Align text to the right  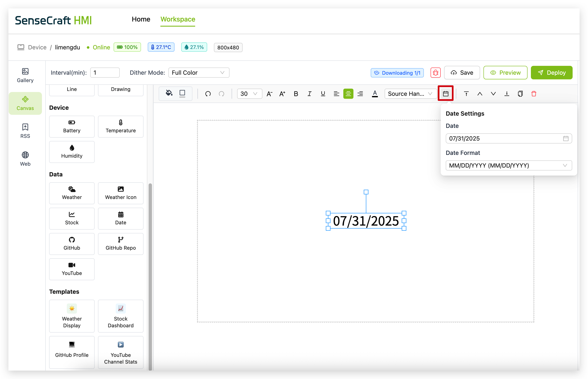(x=360, y=94)
